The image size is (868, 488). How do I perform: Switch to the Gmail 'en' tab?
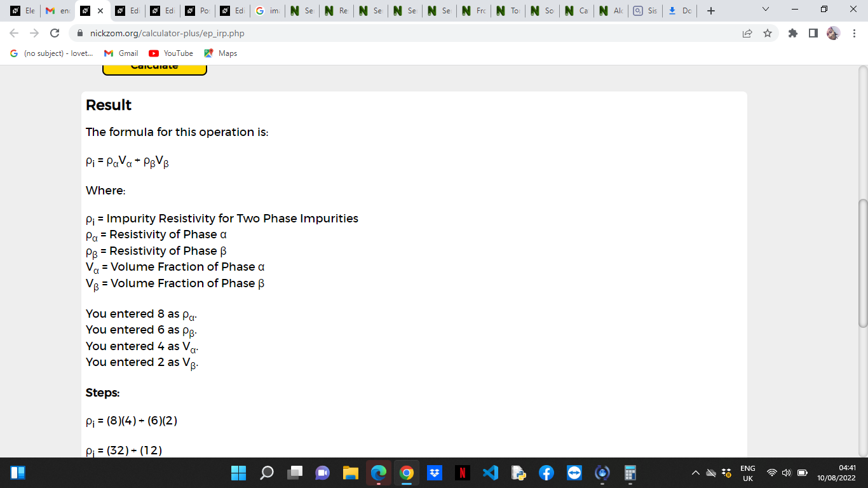point(57,11)
